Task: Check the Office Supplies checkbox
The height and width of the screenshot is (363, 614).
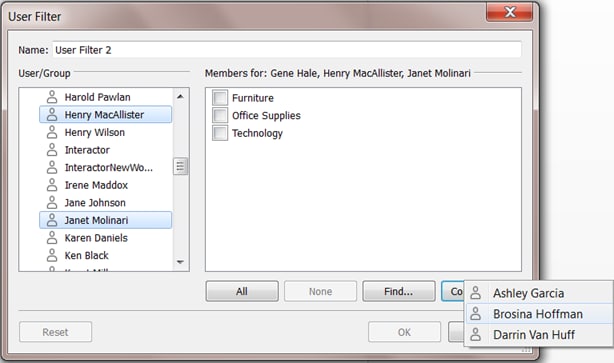Action: (x=220, y=115)
